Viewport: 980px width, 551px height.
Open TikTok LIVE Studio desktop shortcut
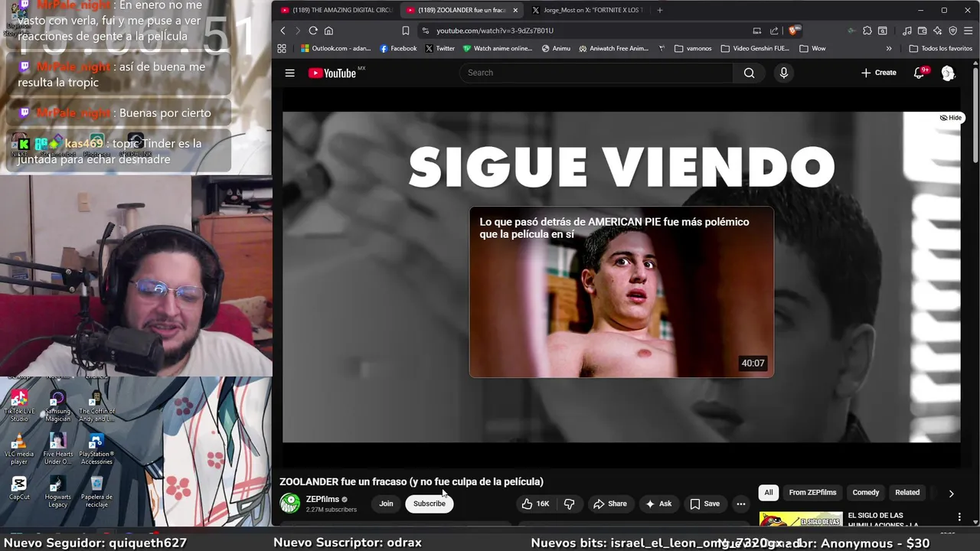coord(19,406)
